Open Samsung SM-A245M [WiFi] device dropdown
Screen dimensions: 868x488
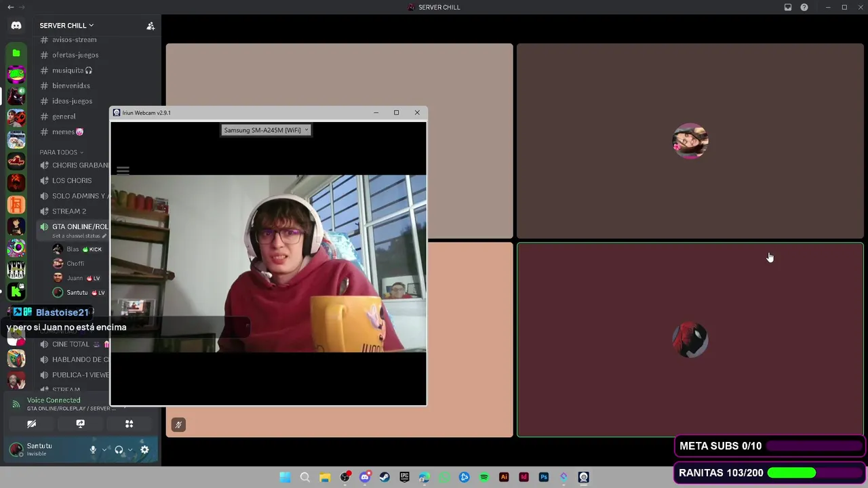(x=266, y=130)
